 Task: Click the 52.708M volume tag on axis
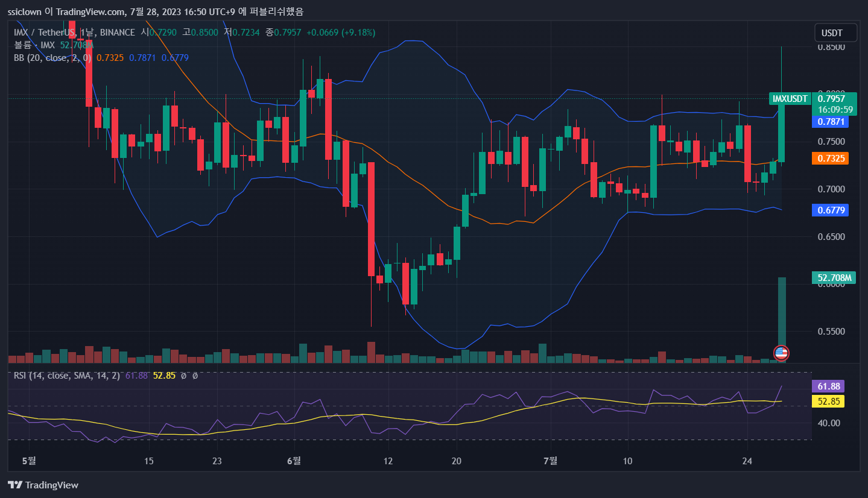click(x=835, y=278)
